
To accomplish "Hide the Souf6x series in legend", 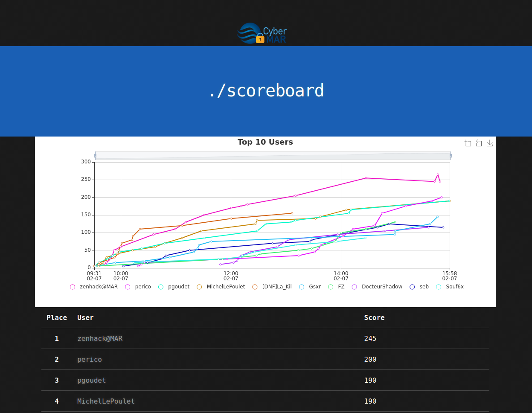I will point(449,287).
